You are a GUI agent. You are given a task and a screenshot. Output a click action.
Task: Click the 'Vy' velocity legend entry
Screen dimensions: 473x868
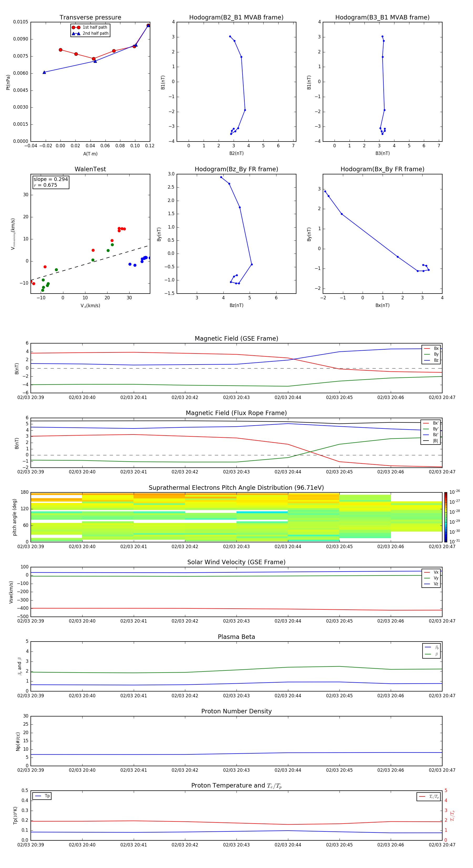(x=431, y=578)
